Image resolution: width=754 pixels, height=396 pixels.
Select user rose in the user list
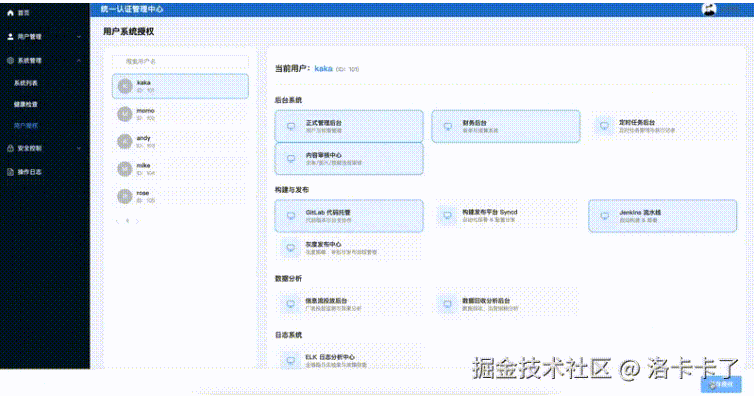180,196
